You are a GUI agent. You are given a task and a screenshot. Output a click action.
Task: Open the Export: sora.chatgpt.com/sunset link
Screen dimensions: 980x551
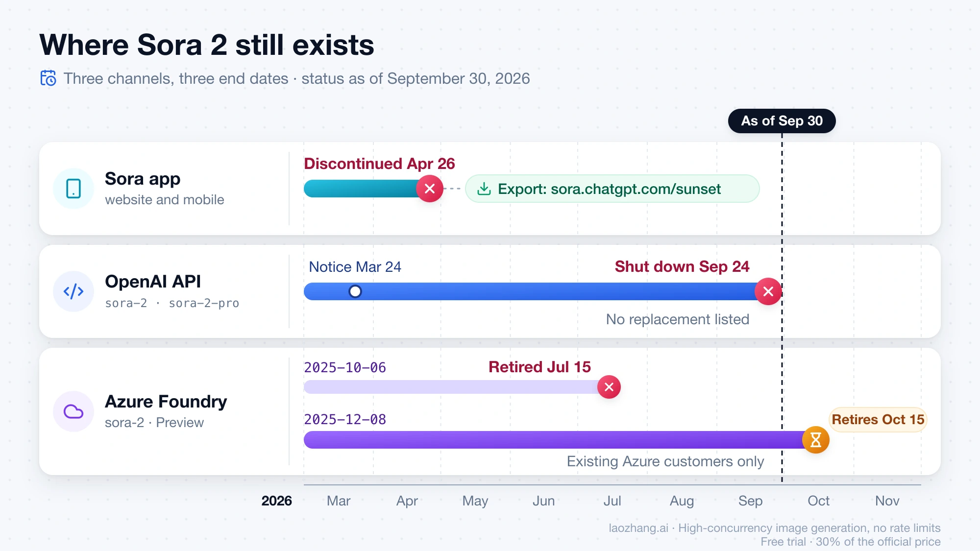point(612,189)
